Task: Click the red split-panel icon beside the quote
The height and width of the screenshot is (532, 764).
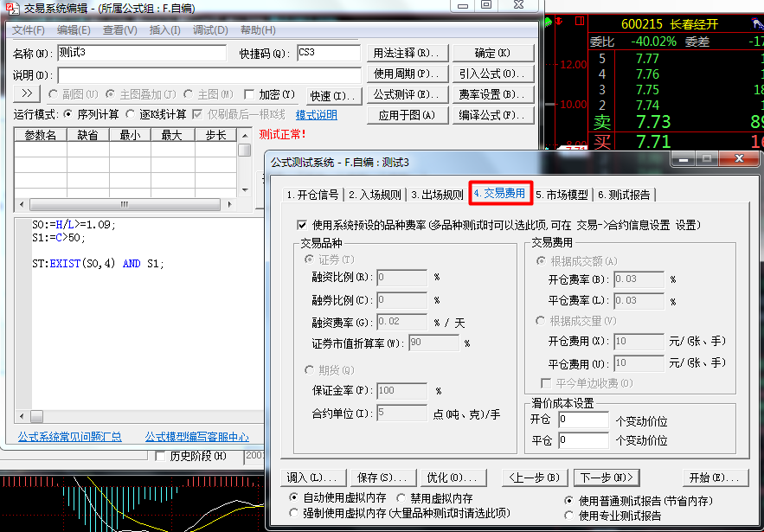Action: (x=580, y=21)
